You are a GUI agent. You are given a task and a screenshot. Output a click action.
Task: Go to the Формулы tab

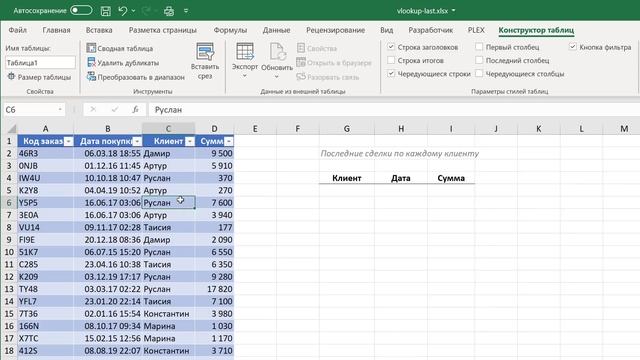click(230, 30)
